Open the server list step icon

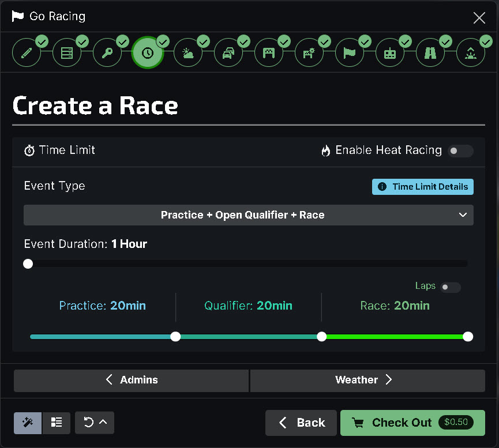[67, 53]
